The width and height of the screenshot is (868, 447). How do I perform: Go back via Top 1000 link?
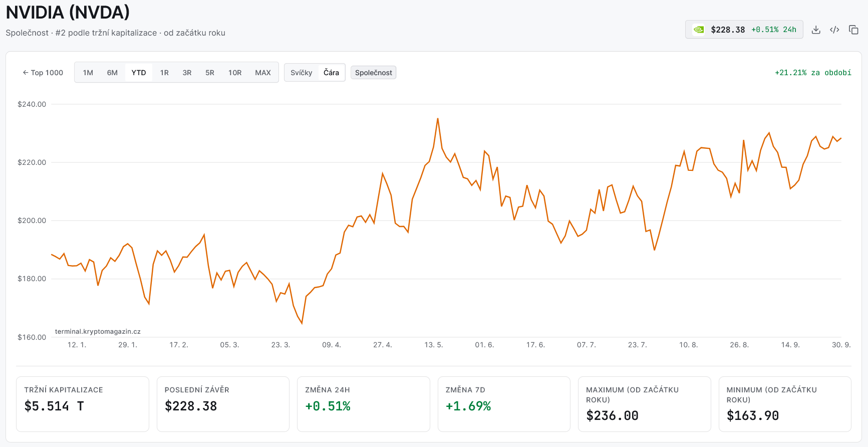(x=43, y=73)
